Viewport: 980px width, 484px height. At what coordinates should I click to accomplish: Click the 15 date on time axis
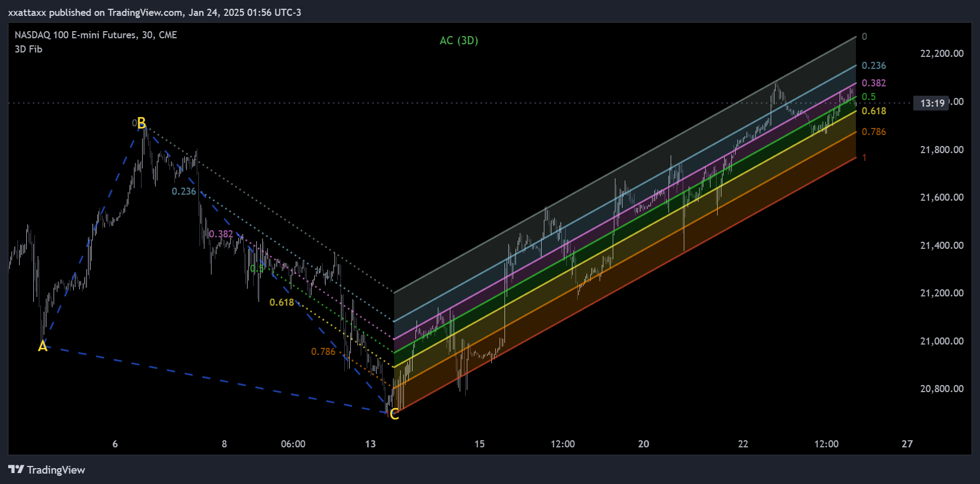point(479,444)
